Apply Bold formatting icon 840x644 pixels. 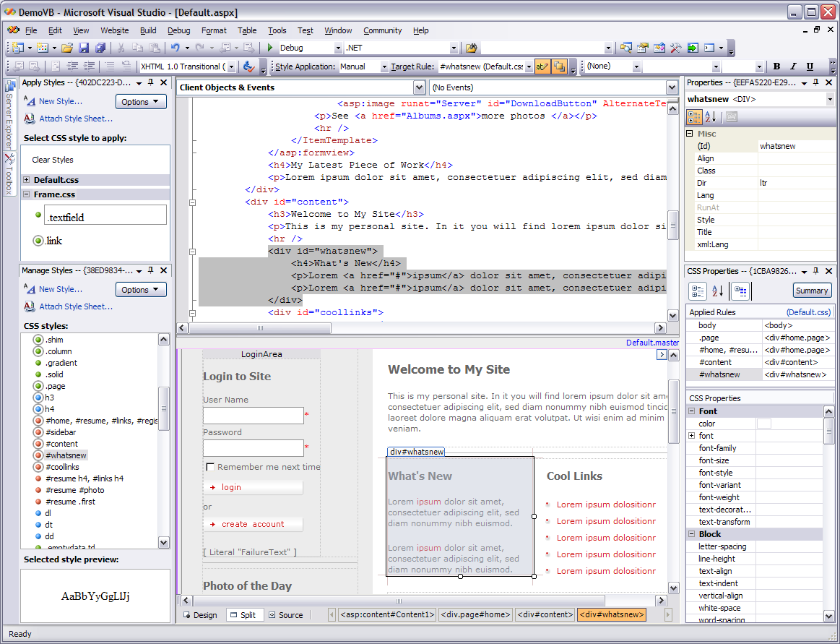tap(776, 66)
